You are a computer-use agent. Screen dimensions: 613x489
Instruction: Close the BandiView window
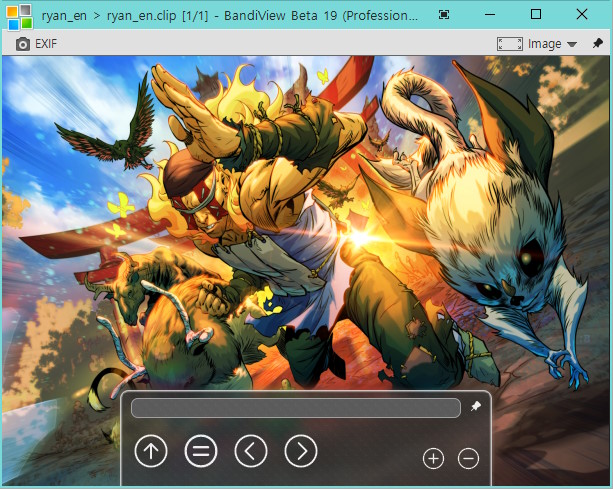coord(582,14)
